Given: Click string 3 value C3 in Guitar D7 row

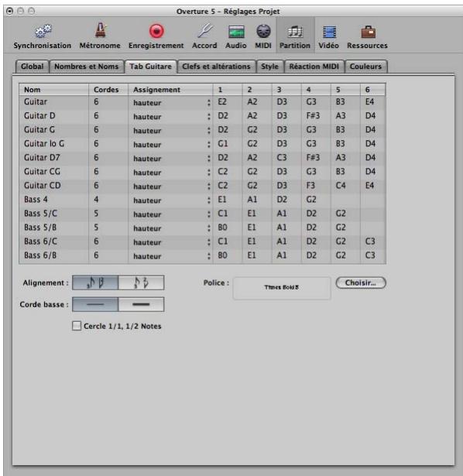Looking at the screenshot, I should pyautogui.click(x=282, y=158).
